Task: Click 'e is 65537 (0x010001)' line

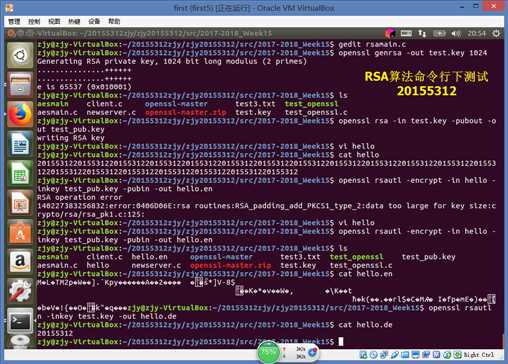Action: pyautogui.click(x=84, y=87)
